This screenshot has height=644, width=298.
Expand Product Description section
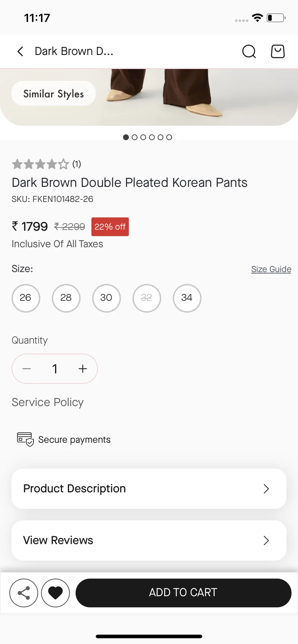[x=149, y=489]
